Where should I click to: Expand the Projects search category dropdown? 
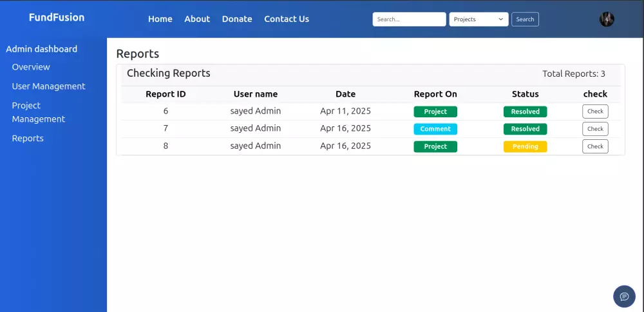coord(478,19)
